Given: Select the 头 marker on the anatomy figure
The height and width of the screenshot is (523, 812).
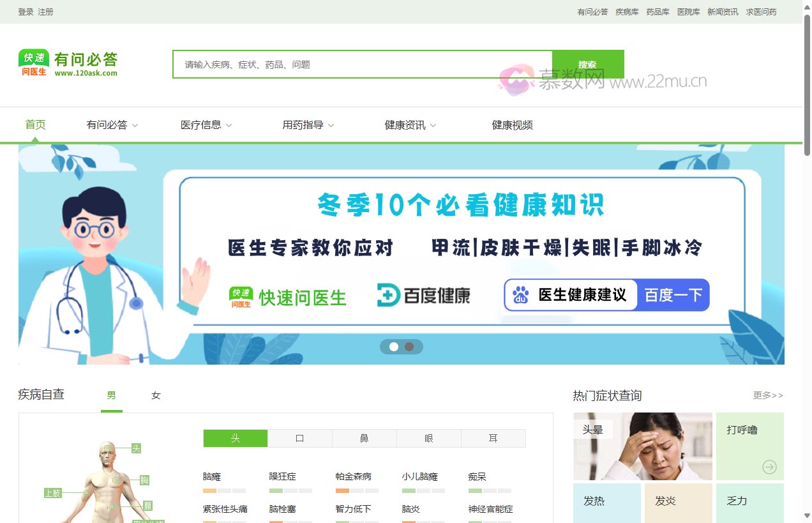Looking at the screenshot, I should tap(135, 448).
